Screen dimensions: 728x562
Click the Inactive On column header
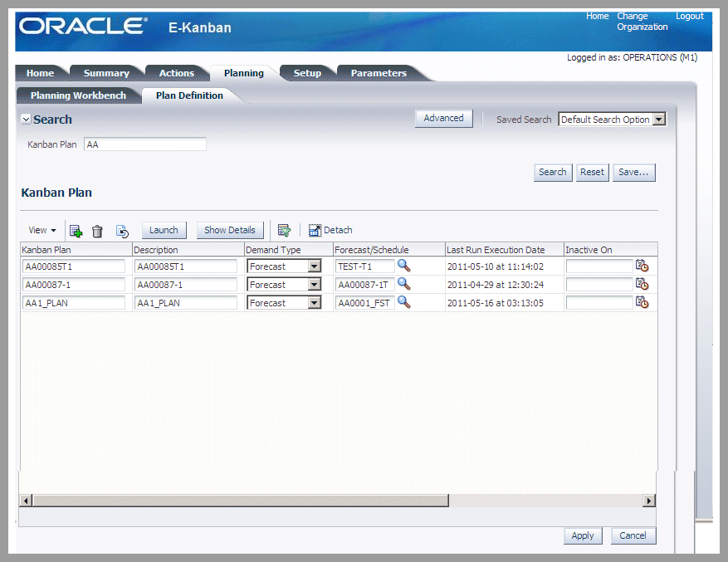(x=610, y=249)
